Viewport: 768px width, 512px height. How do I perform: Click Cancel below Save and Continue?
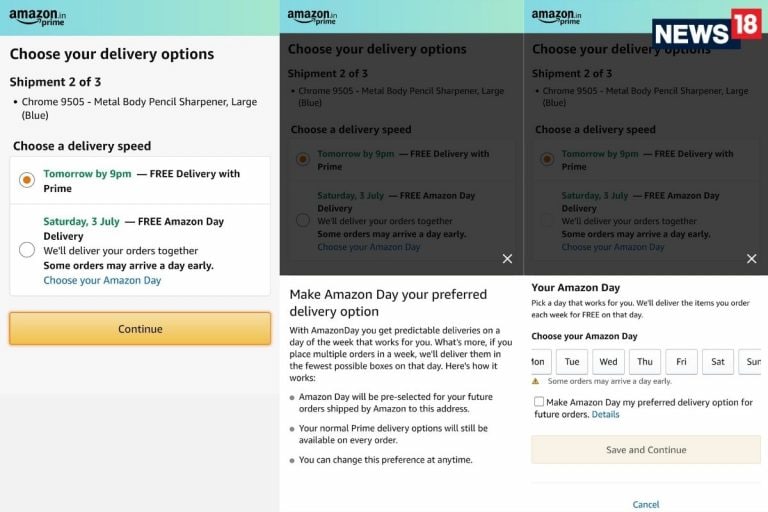[646, 504]
